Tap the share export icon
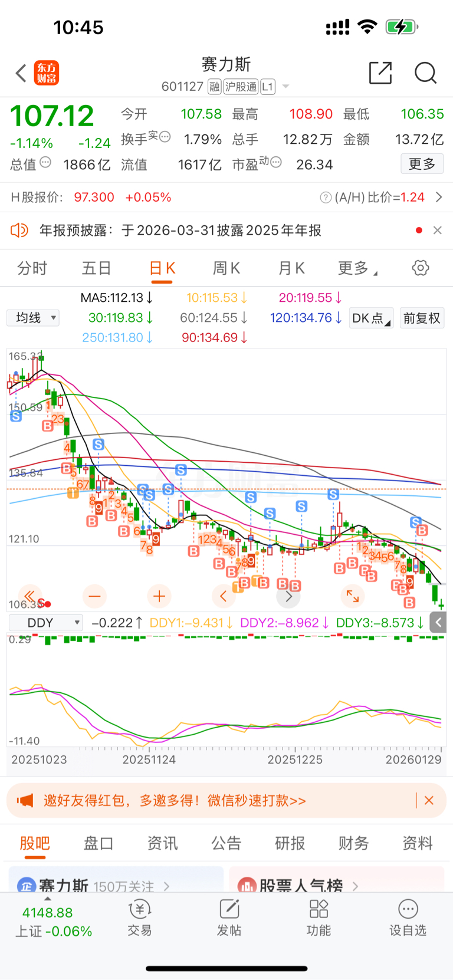Viewport: 453px width, 980px height. click(x=380, y=73)
